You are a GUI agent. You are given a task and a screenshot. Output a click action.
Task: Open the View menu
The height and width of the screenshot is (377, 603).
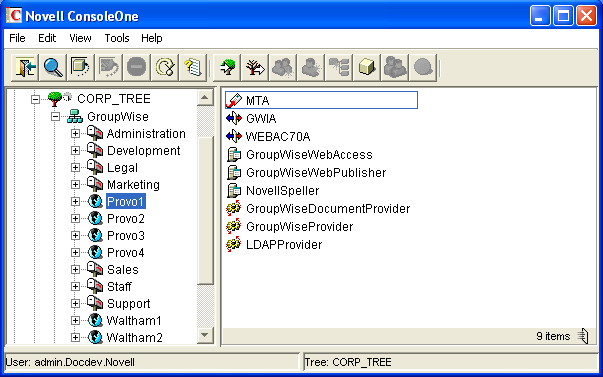tap(80, 38)
